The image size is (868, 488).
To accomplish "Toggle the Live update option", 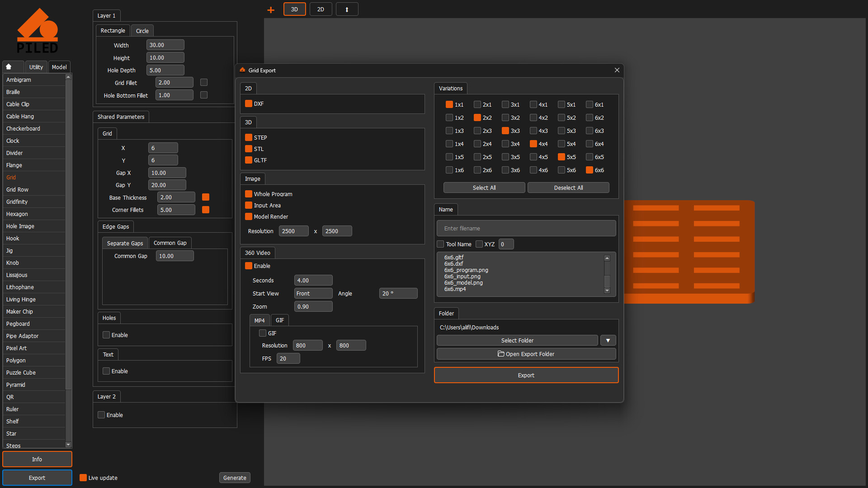I will point(83,478).
